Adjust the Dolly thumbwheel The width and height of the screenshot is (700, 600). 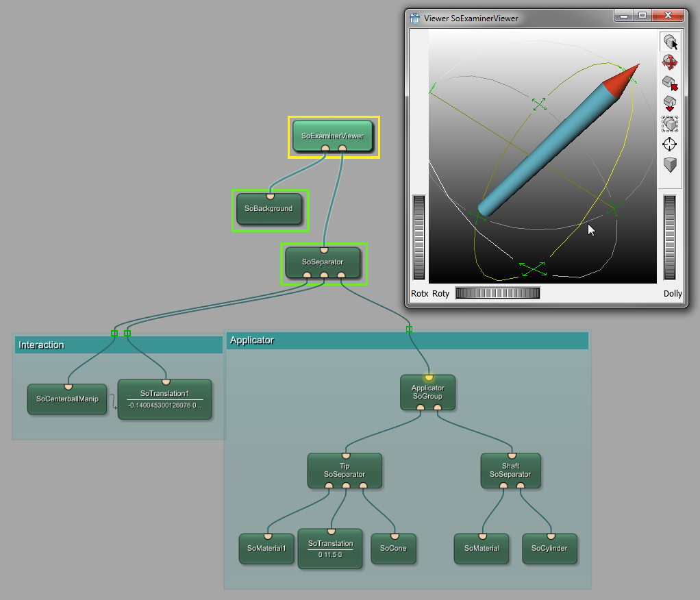tap(670, 237)
